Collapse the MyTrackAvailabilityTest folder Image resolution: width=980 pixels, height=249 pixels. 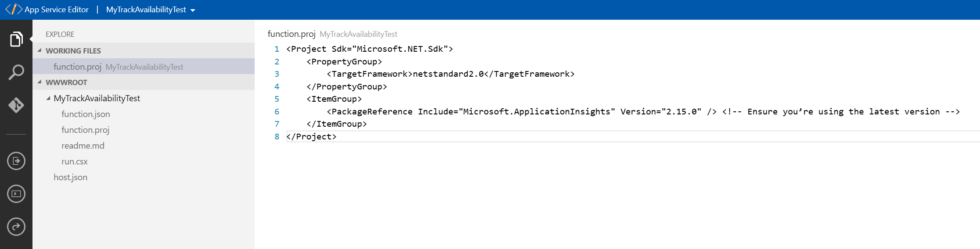48,98
